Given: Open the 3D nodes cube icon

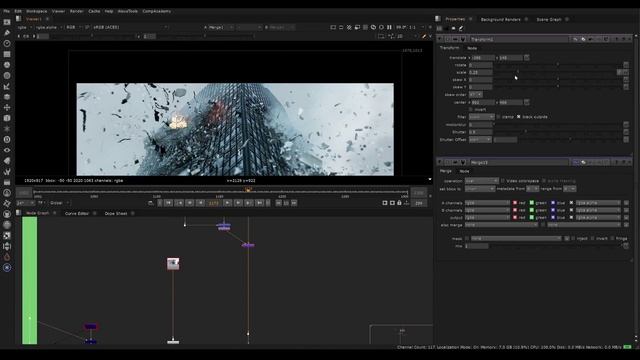Looking at the screenshot, I should [7, 118].
